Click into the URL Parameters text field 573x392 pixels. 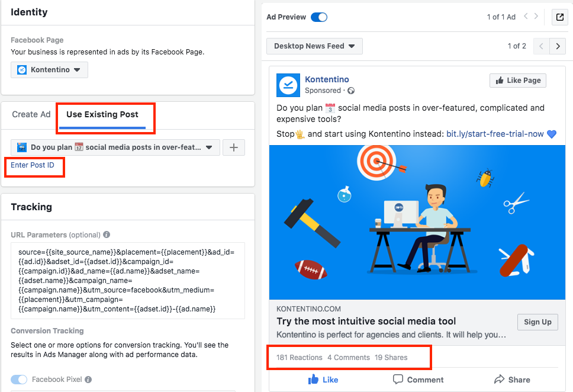click(x=127, y=281)
